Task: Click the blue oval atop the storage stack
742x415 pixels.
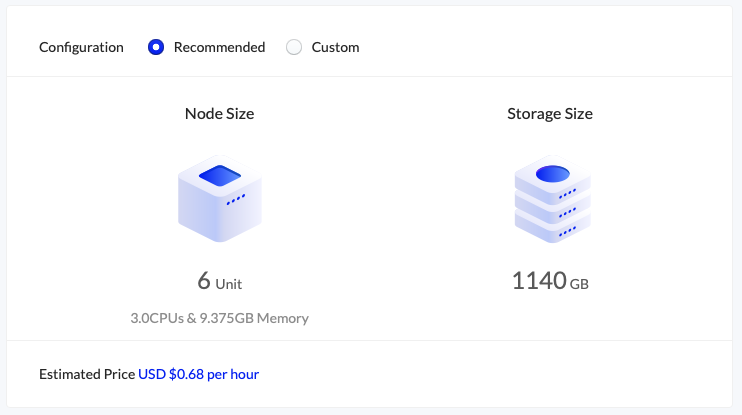Action: point(552,175)
